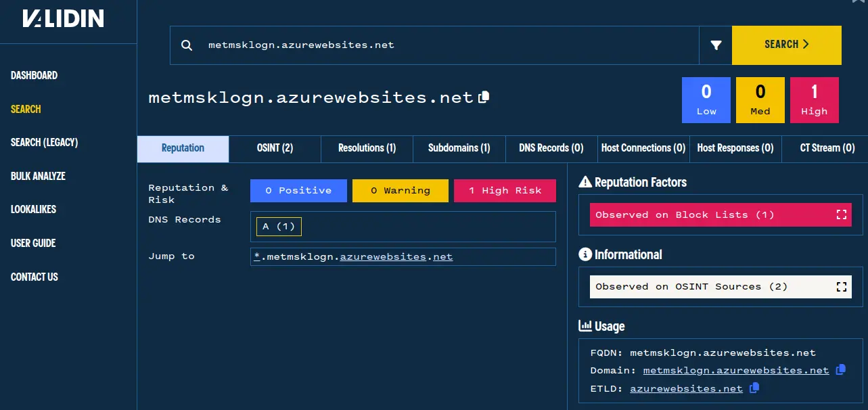Screen dimensions: 868x410
Task: Copy the ETLD value in Usage
Action: click(754, 388)
